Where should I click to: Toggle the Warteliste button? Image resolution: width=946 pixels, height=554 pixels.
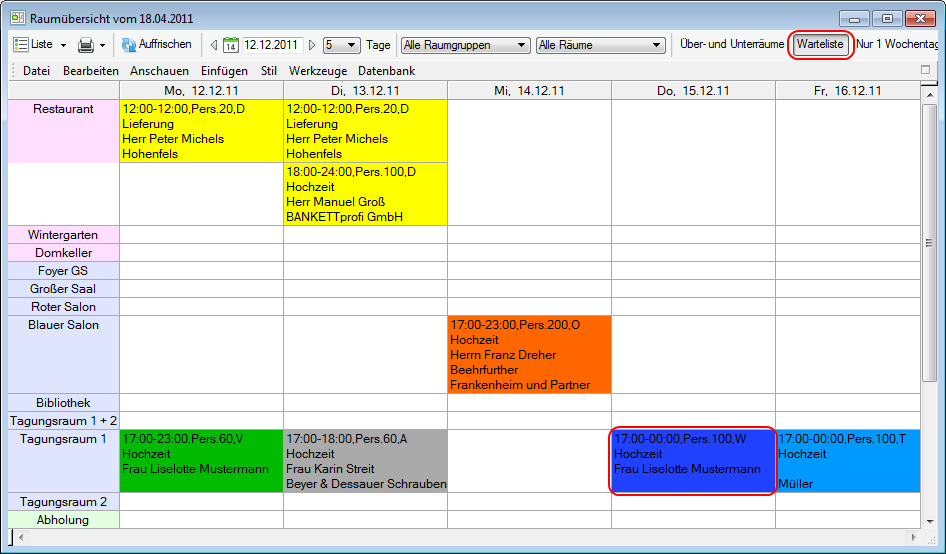[x=820, y=45]
